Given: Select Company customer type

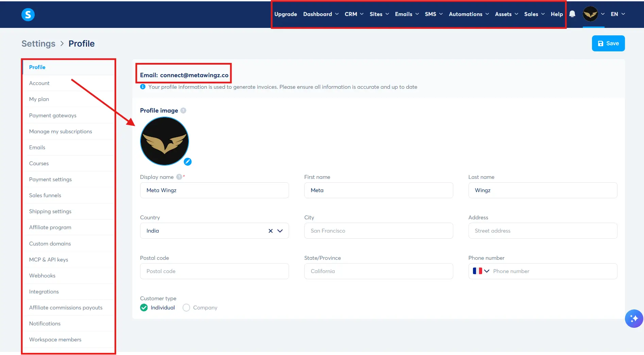Looking at the screenshot, I should coord(200,307).
